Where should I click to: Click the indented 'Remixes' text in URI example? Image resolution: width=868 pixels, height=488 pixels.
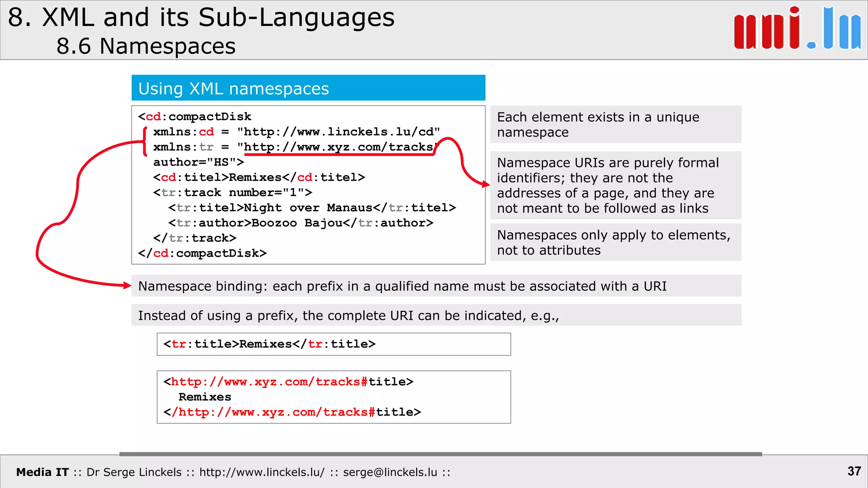tap(205, 397)
